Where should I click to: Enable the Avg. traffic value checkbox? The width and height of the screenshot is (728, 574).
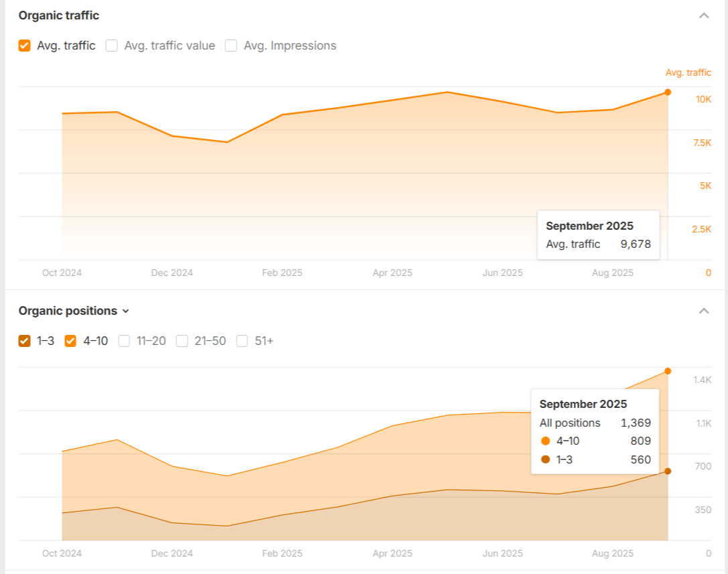point(112,46)
